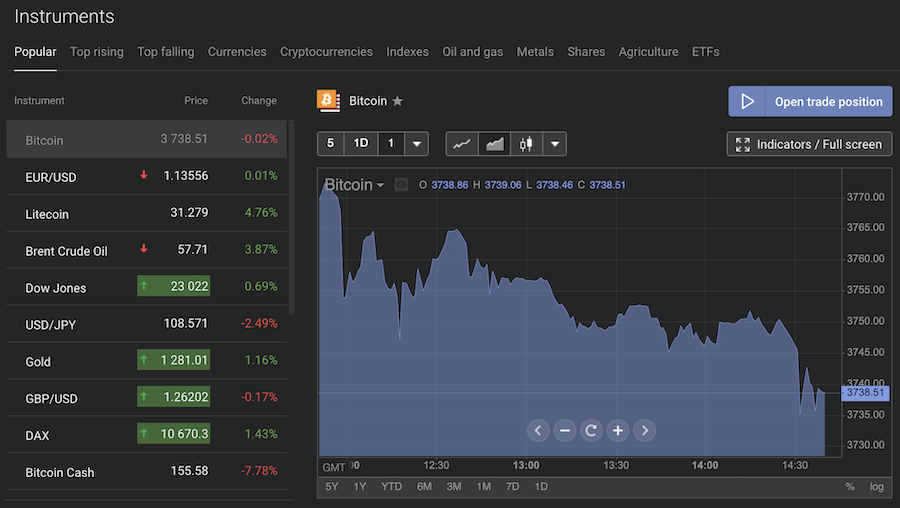
Task: Click Brent Crude Oil red down arrow
Action: [x=144, y=249]
